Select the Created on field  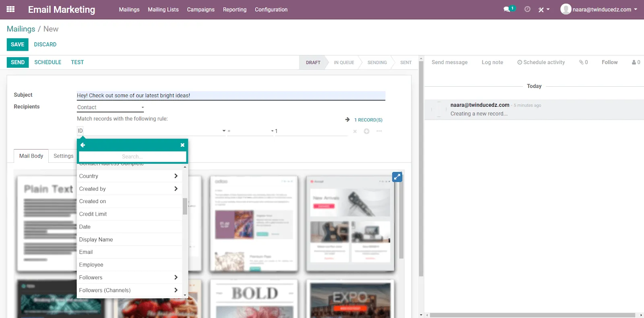[x=130, y=201]
